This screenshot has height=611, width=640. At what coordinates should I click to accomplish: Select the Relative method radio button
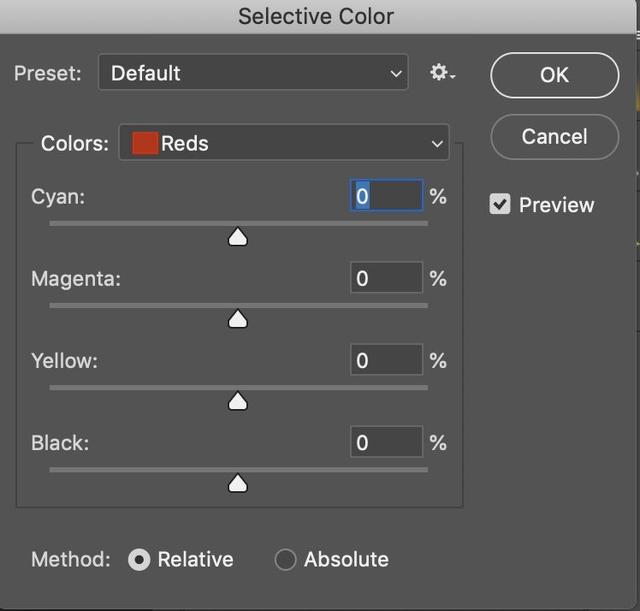(140, 560)
